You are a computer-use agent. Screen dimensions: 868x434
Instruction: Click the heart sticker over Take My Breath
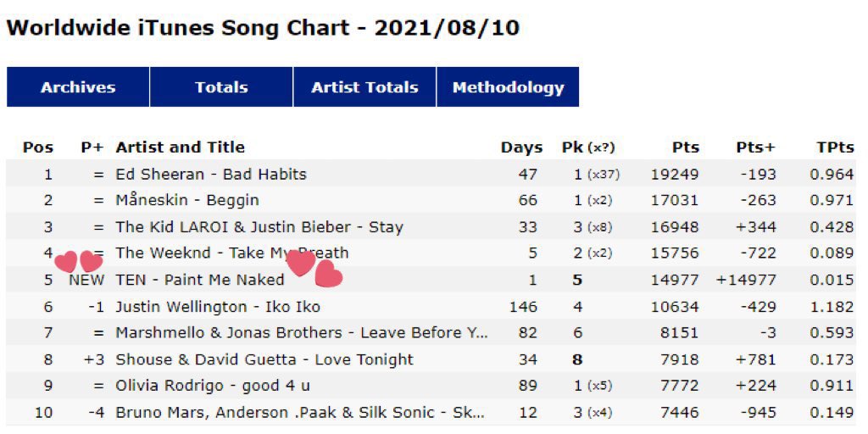[301, 263]
